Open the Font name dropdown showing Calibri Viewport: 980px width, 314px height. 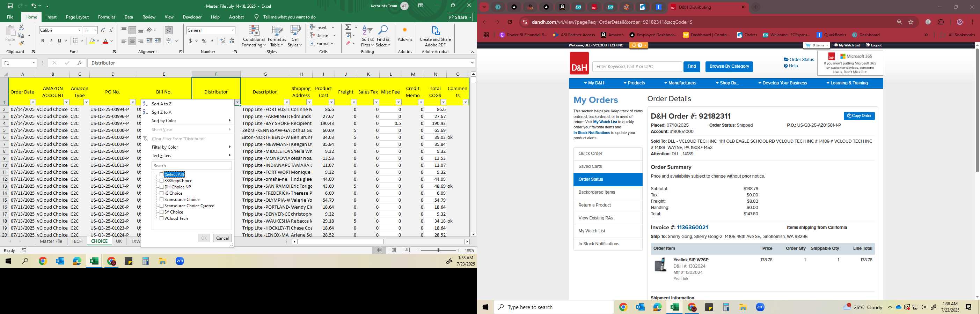tap(79, 30)
